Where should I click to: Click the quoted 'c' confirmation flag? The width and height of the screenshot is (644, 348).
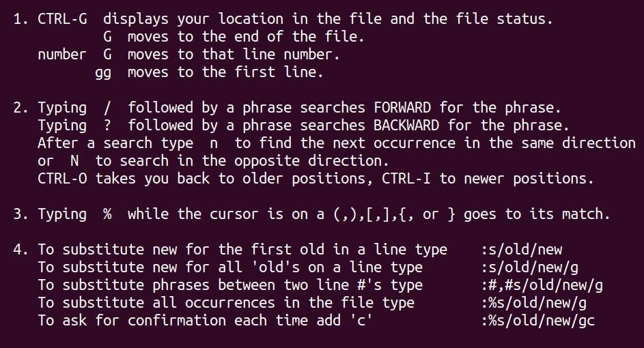tap(361, 320)
